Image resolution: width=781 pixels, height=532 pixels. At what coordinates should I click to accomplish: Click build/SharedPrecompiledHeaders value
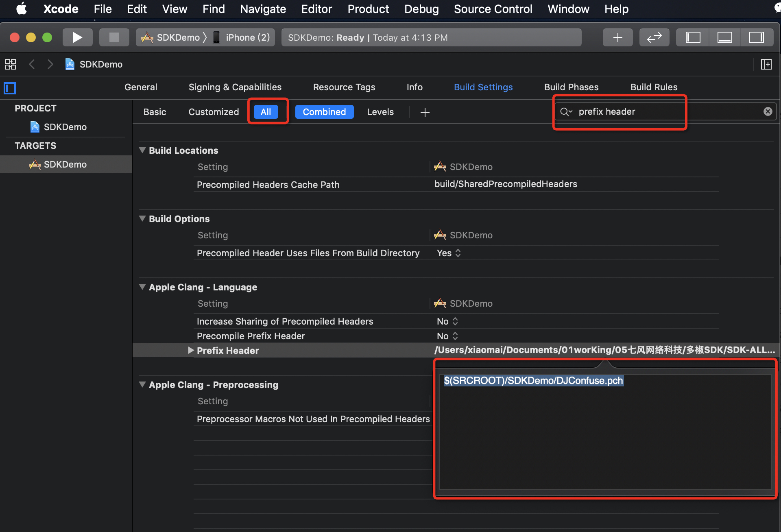click(x=506, y=184)
